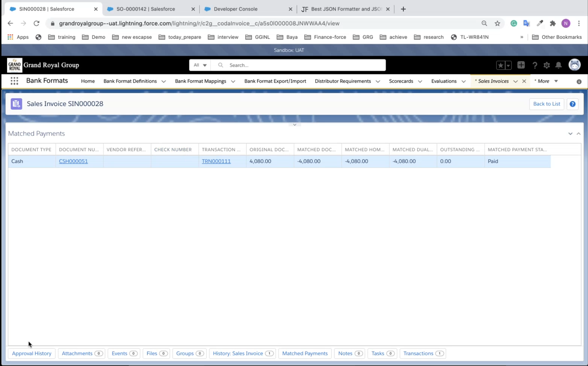Open the CSH000051 document link
Screen dimensions: 588x366
click(73, 161)
